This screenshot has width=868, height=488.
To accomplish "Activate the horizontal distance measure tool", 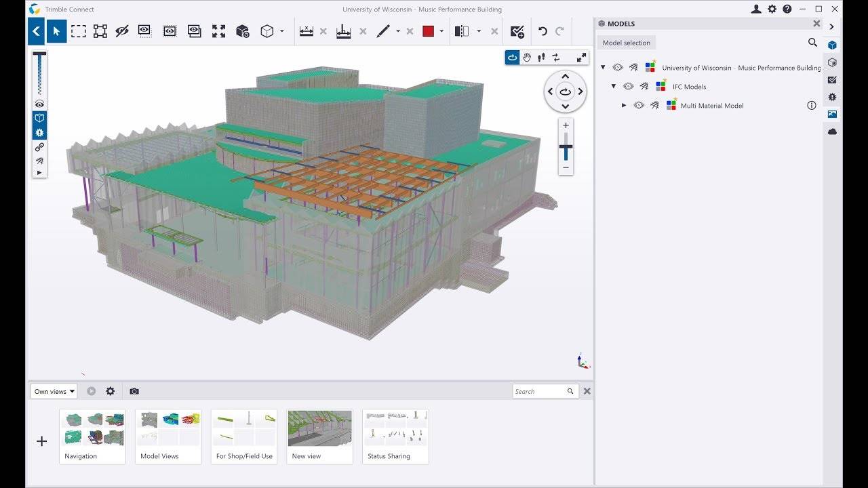I will click(x=307, y=31).
